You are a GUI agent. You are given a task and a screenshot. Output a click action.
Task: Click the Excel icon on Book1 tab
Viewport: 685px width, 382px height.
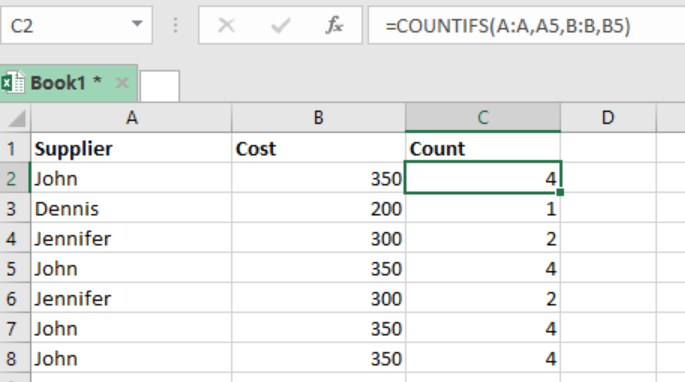[x=13, y=82]
